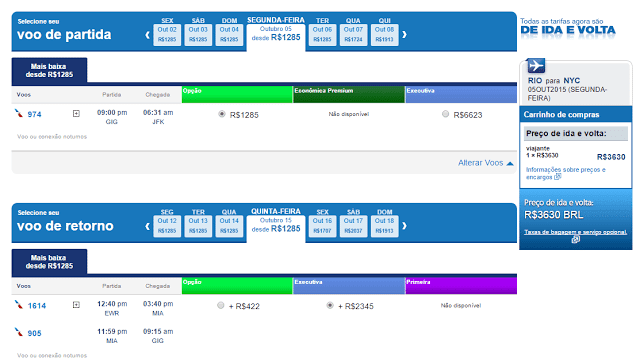Expand details icon for flight 974
Image resolution: width=640 pixels, height=362 pixels.
(x=76, y=113)
